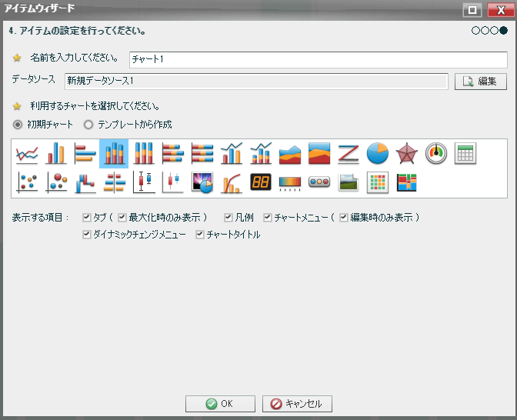The image size is (517, 420).
Task: Select the landscape picture item icon
Action: click(x=349, y=182)
